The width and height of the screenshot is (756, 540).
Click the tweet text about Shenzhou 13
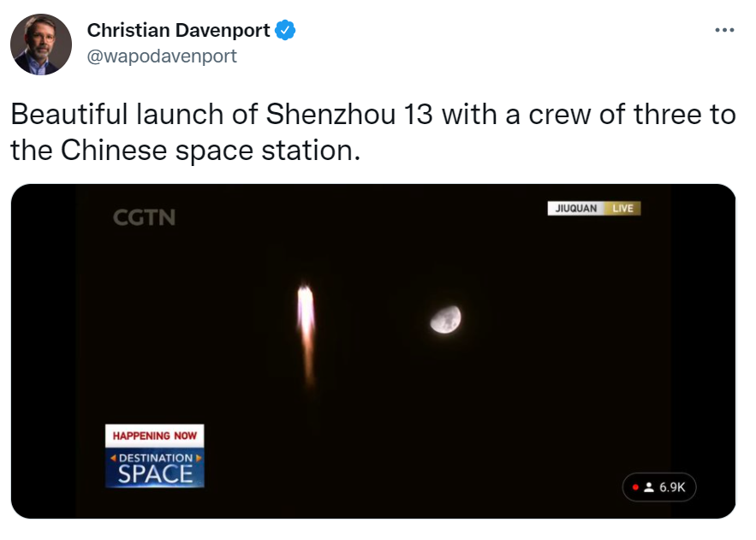[372, 115]
